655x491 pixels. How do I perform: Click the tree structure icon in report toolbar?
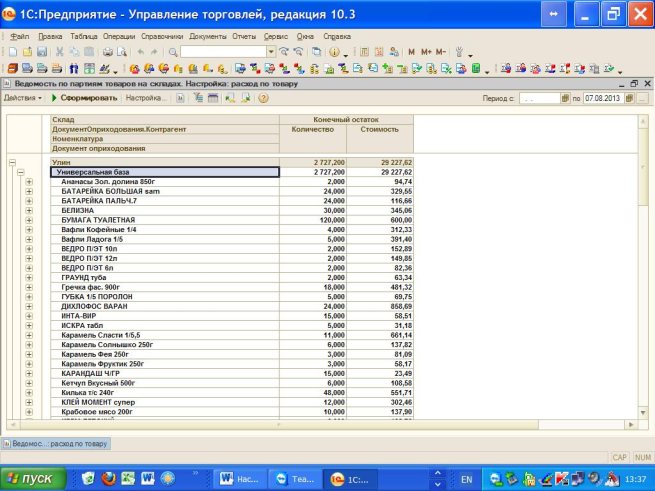click(x=198, y=98)
